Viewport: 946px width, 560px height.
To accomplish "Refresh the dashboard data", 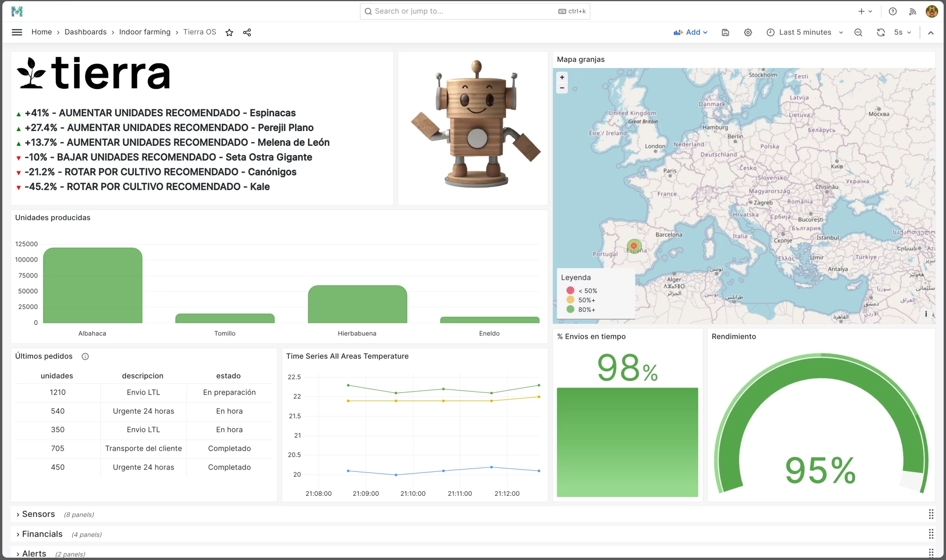I will click(881, 32).
